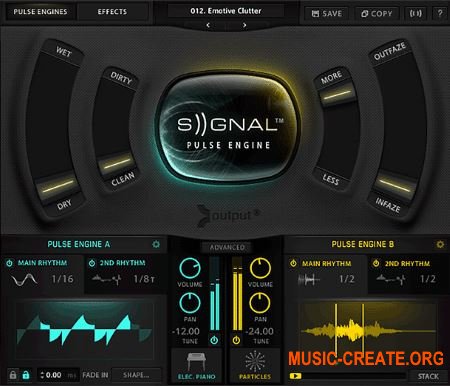Click the Engine B yellow Volume knob
The height and width of the screenshot is (386, 450).
tap(260, 268)
